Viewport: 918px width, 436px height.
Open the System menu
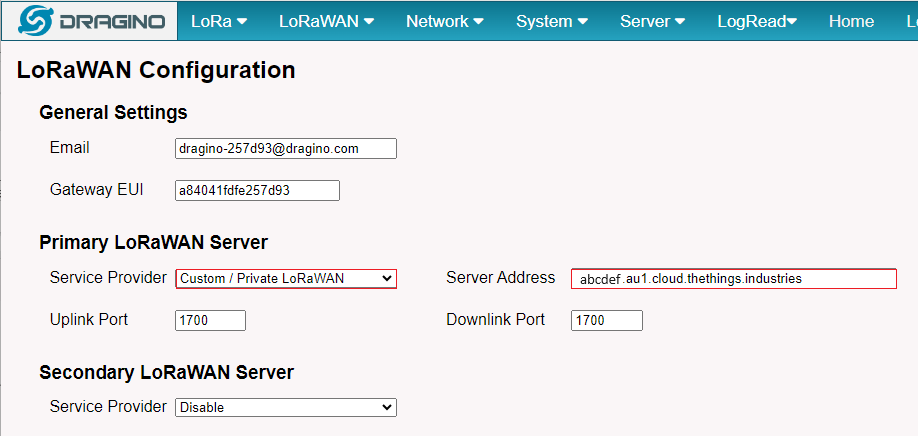click(552, 22)
